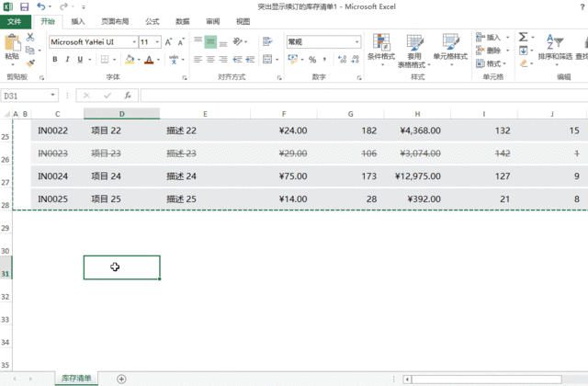Viewport: 588px width, 386px height.
Task: Switch to the 插入 ribbon tab
Action: click(x=78, y=20)
